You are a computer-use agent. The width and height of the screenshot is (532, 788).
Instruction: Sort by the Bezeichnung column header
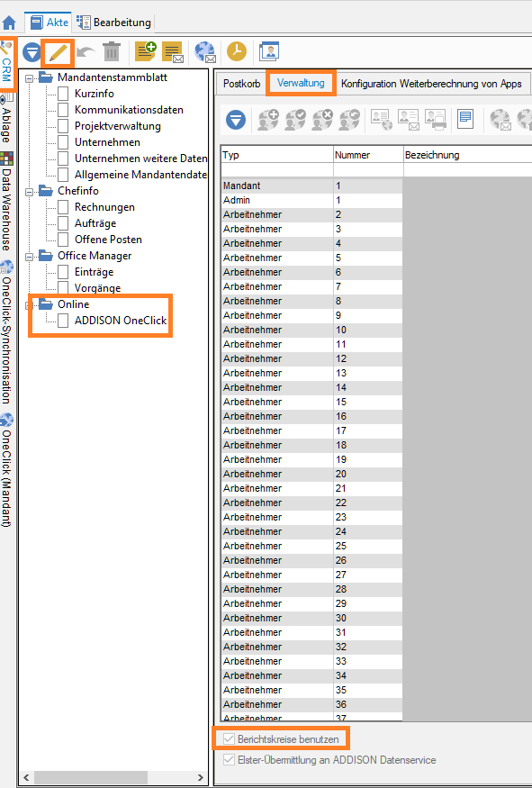pos(467,155)
